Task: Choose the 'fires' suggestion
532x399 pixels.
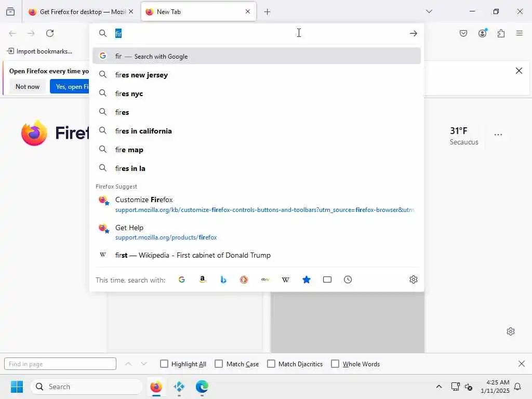Action: [x=257, y=112]
